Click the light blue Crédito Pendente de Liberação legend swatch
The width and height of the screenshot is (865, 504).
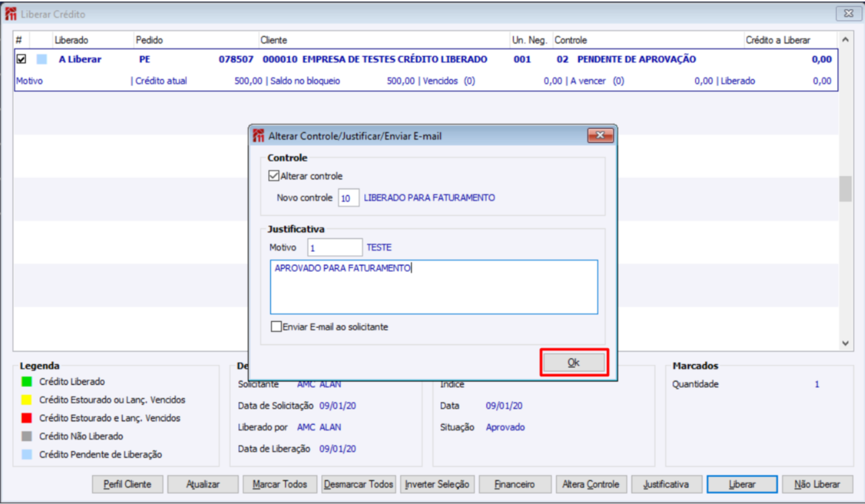(27, 454)
